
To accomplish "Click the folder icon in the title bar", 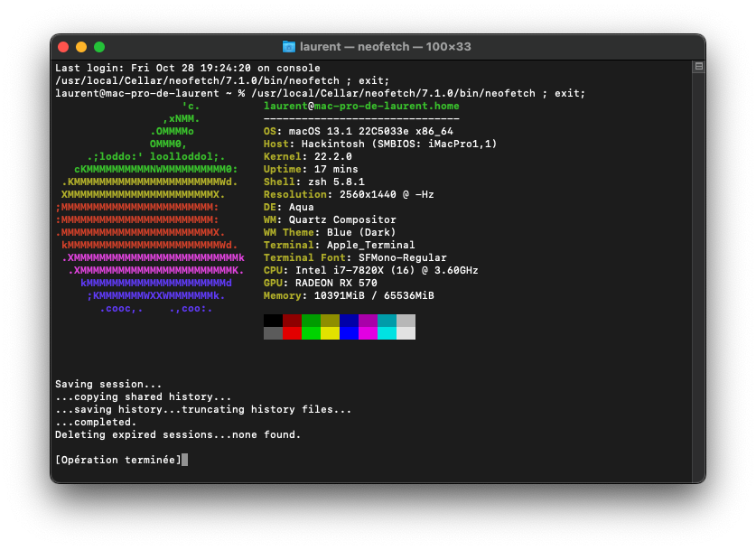I will click(288, 47).
